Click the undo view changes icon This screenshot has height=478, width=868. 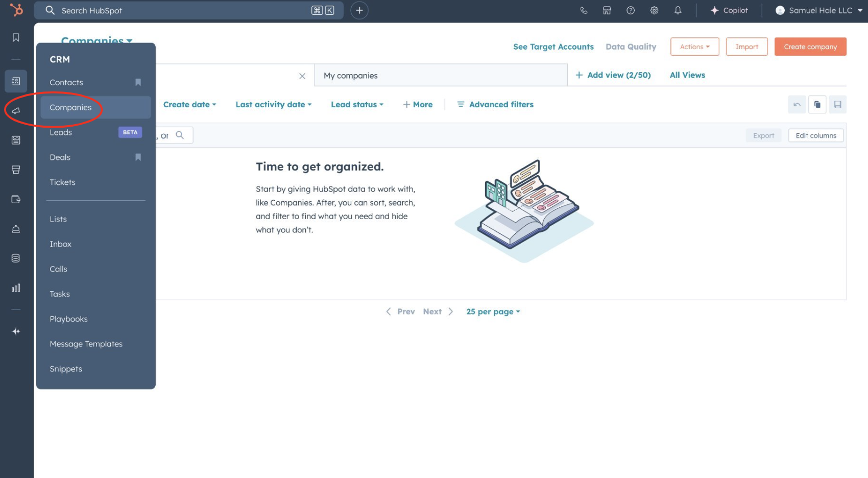click(797, 105)
